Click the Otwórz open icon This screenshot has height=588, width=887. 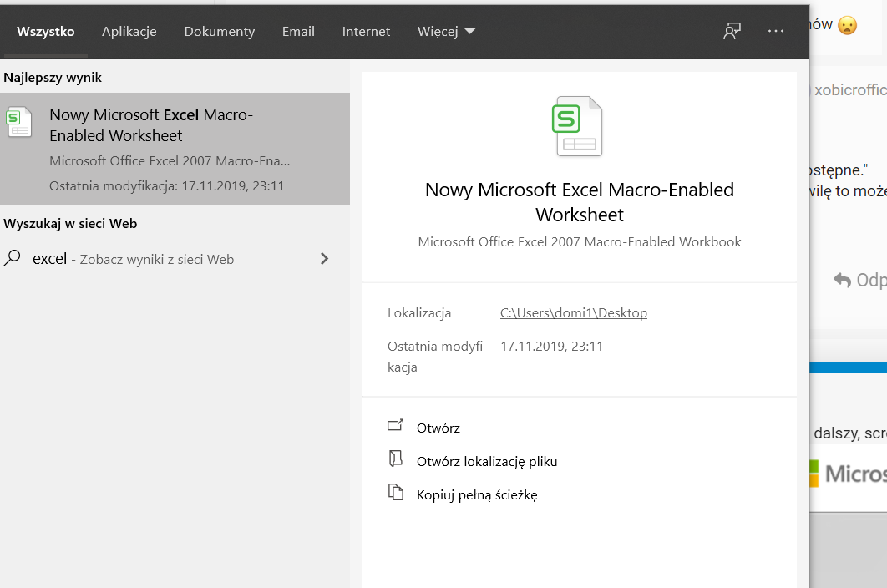[395, 425]
